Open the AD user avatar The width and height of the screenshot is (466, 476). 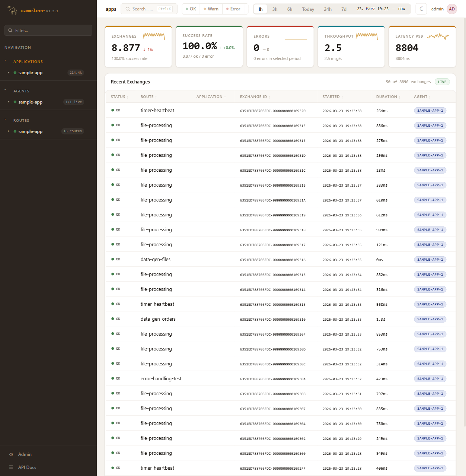452,9
